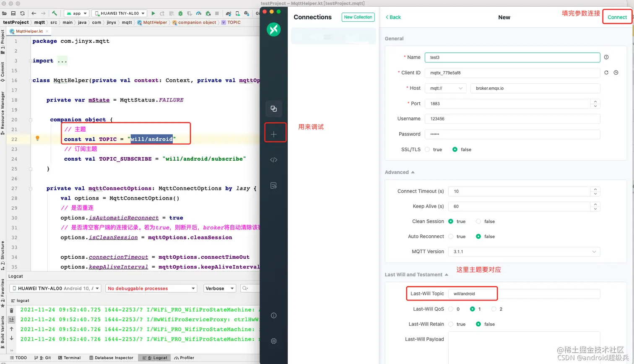Increase Connect Timeout with up stepper
Viewport: 634px width, 364px height.
point(595,189)
